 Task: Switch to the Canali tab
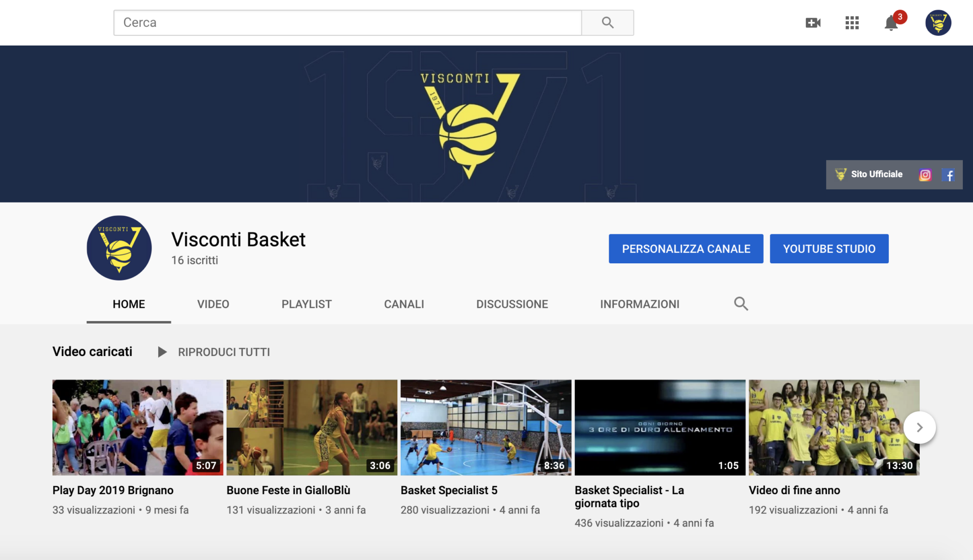(404, 304)
